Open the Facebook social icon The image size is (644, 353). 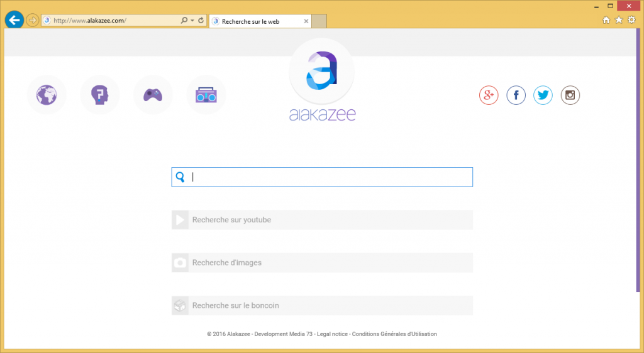(516, 95)
